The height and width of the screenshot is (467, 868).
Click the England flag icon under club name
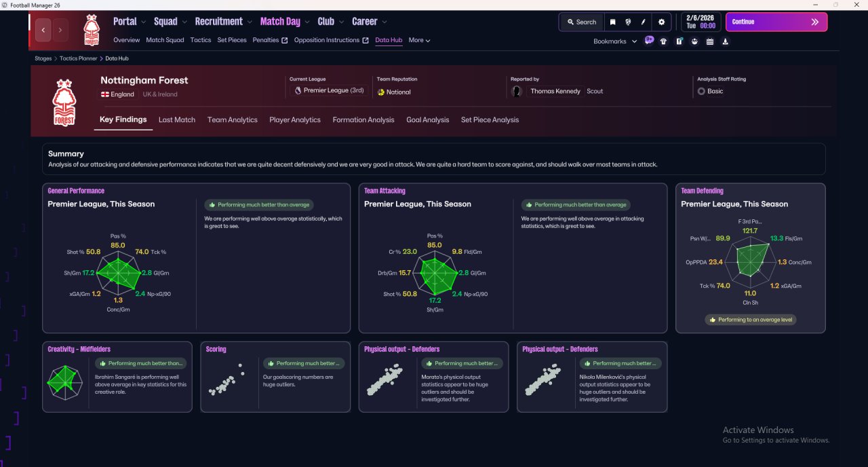tap(105, 94)
